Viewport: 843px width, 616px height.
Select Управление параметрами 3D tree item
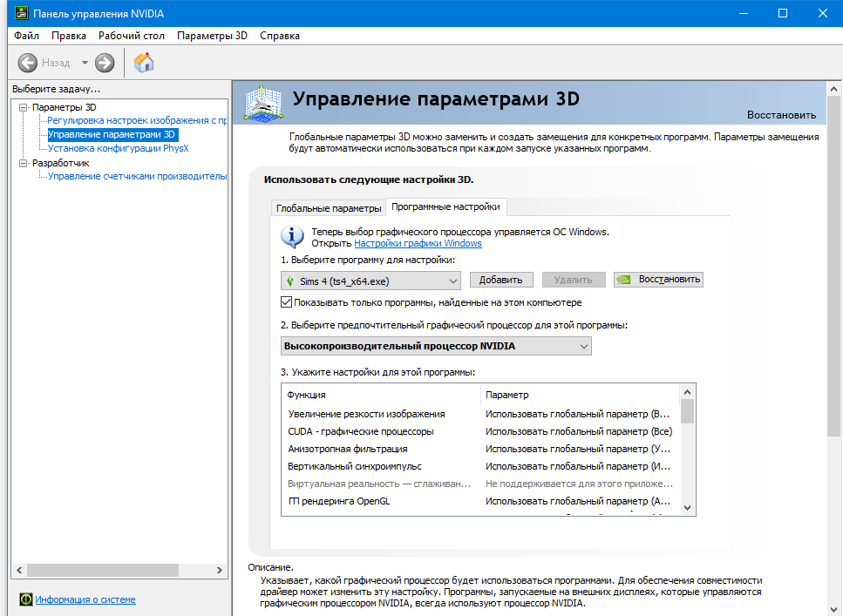(112, 134)
